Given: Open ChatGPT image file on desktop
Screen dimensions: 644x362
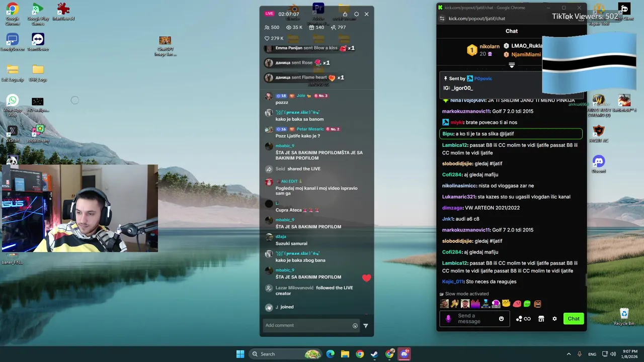Looking at the screenshot, I should 165,46.
